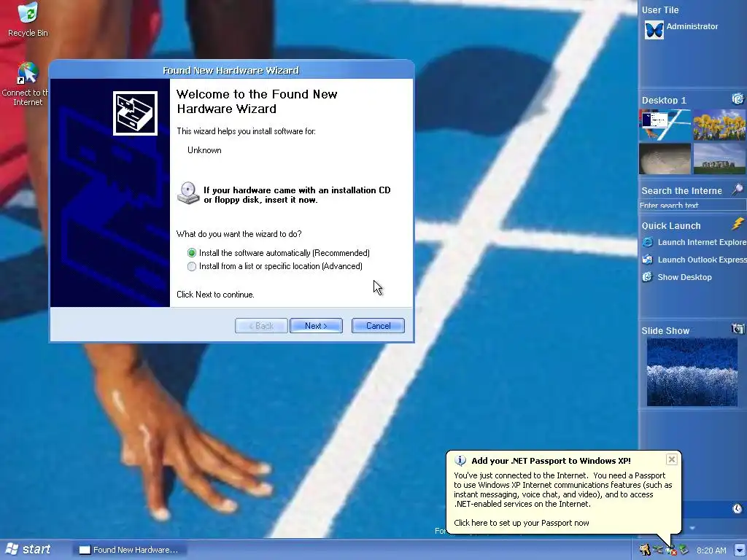Click the Unknown device name text
The image size is (747, 560).
tap(204, 150)
